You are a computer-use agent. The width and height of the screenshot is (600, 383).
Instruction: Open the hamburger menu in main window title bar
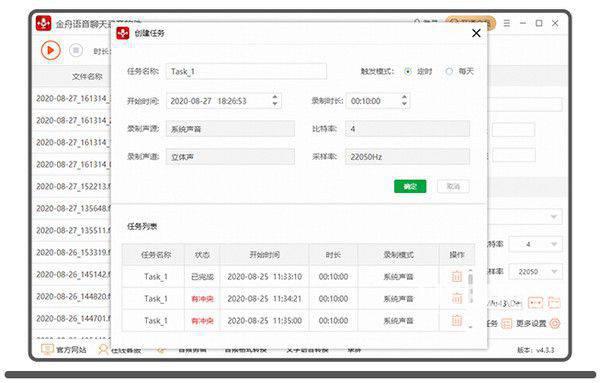tap(507, 23)
